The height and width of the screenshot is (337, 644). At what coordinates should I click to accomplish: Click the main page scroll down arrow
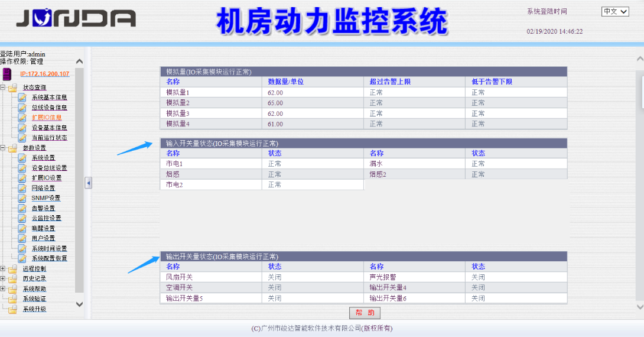coord(640,307)
